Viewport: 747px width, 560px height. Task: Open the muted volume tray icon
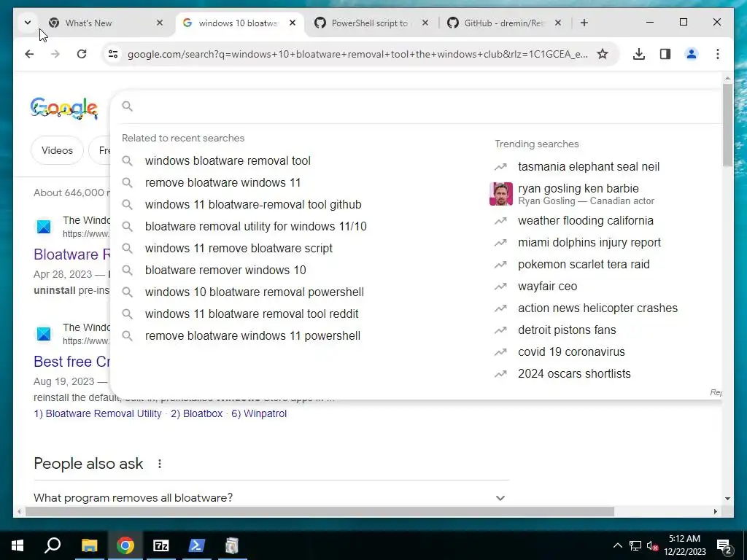pyautogui.click(x=653, y=545)
